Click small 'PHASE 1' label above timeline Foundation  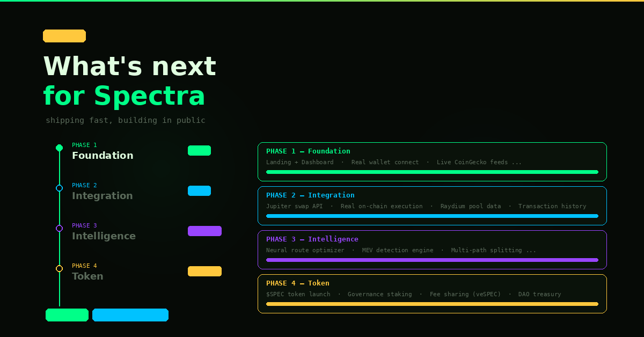pos(84,145)
